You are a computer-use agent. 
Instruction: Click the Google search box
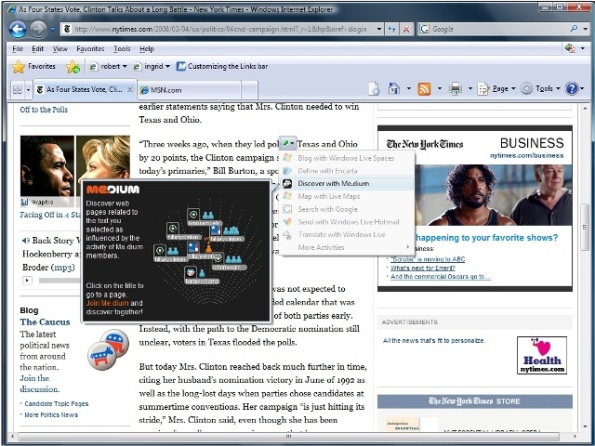coord(493,29)
